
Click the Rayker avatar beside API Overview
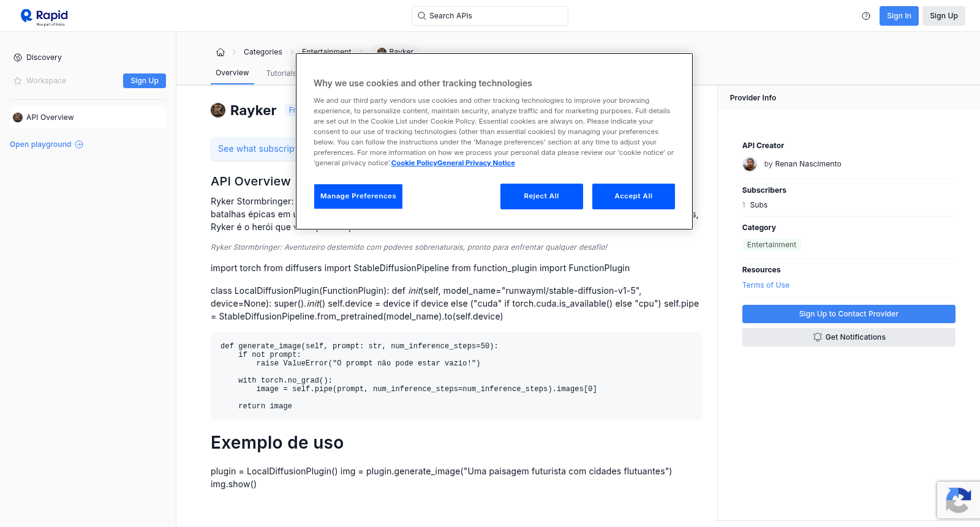pyautogui.click(x=18, y=118)
